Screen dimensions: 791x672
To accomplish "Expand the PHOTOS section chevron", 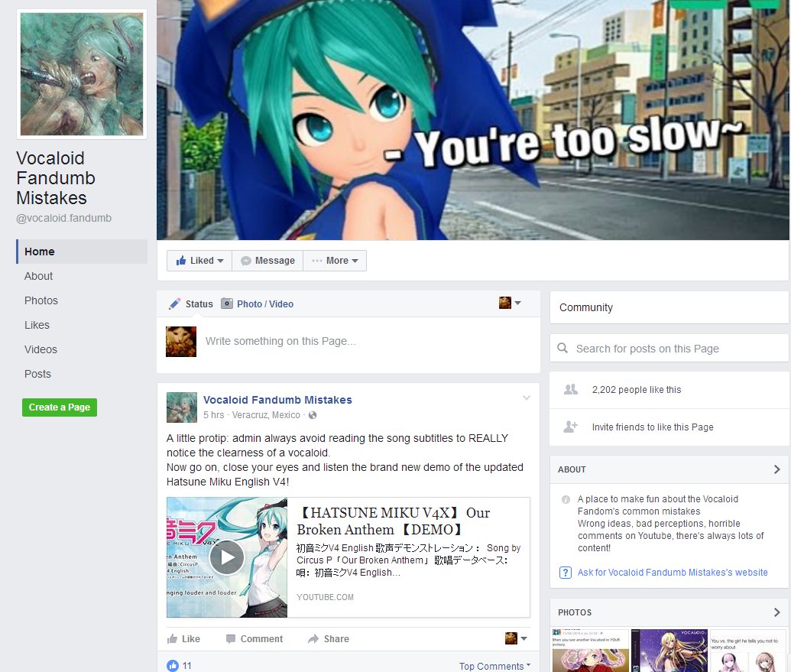I will [777, 612].
